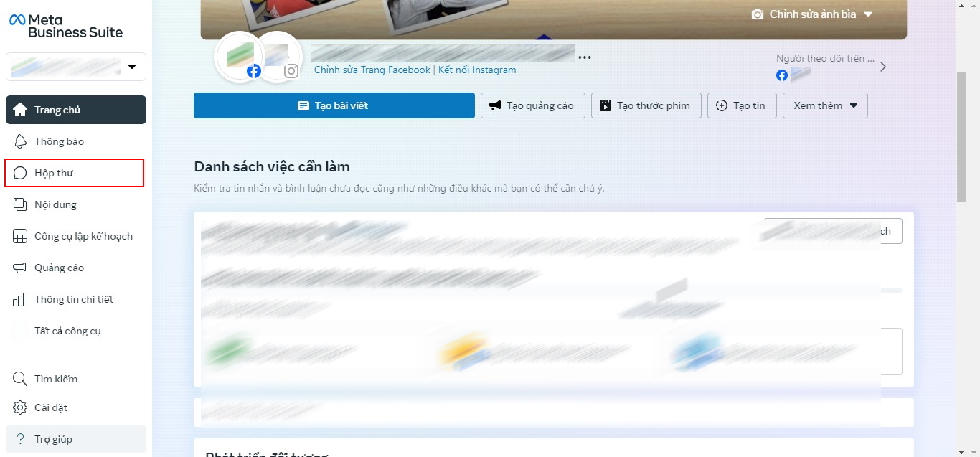
Task: Click Trợ giúp help item
Action: 53,439
